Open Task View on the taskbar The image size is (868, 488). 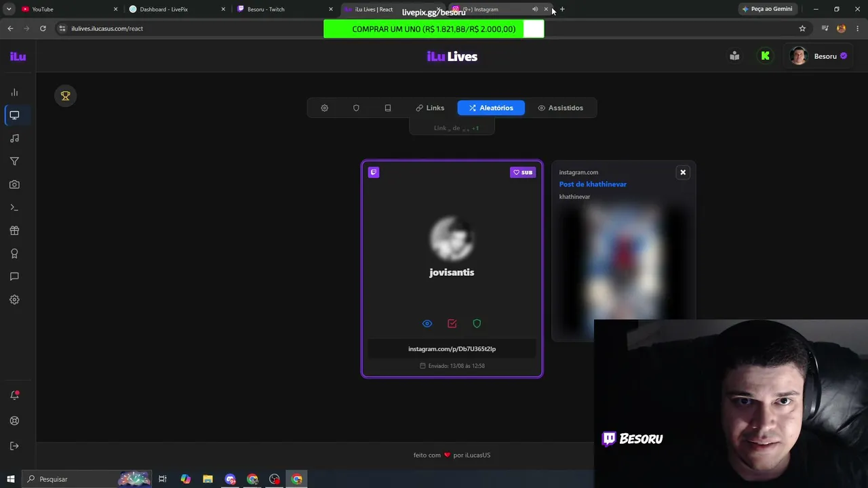[163, 479]
